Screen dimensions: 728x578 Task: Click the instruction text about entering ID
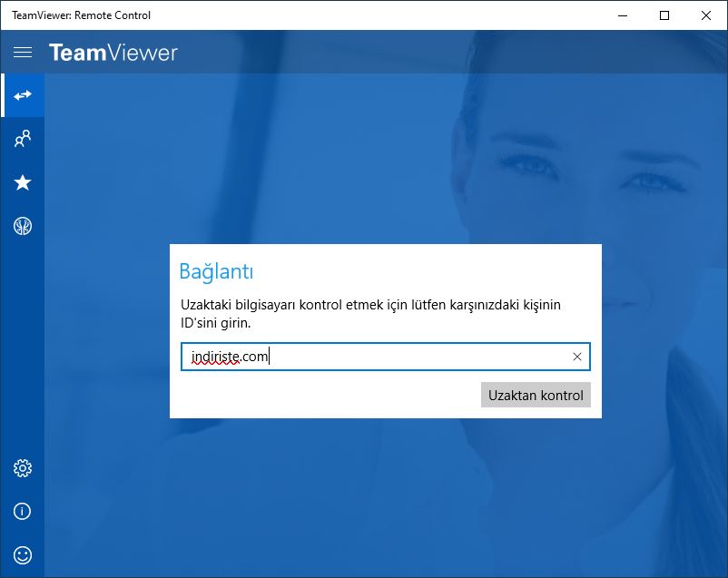click(x=370, y=314)
